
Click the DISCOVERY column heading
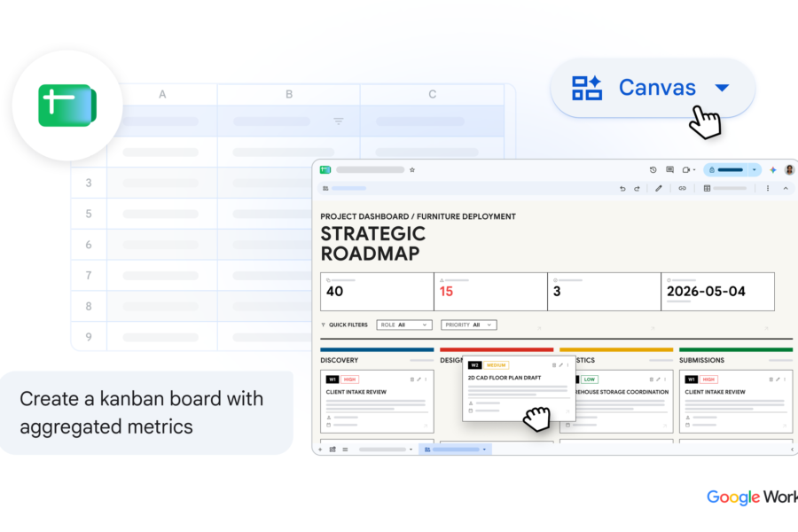click(x=340, y=360)
